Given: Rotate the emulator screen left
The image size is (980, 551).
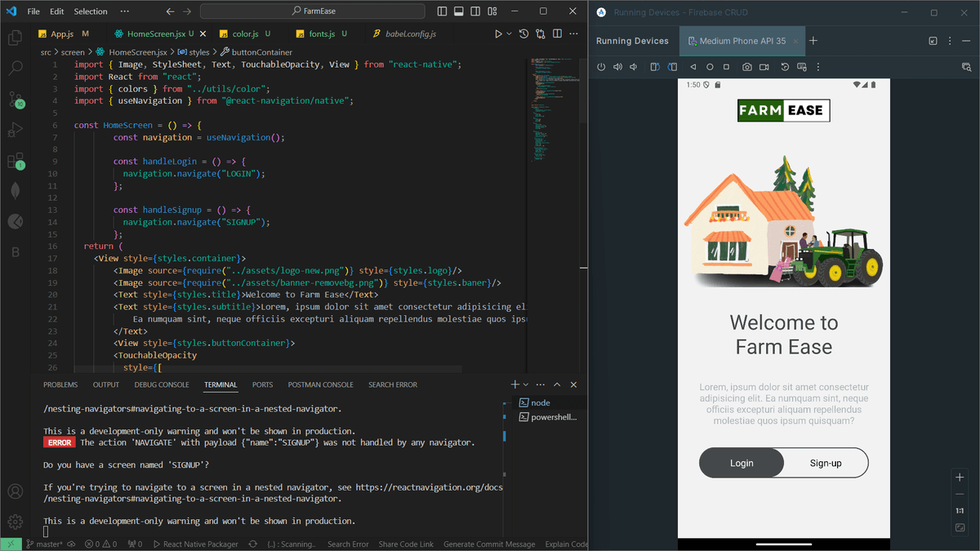Looking at the screenshot, I should (x=655, y=67).
